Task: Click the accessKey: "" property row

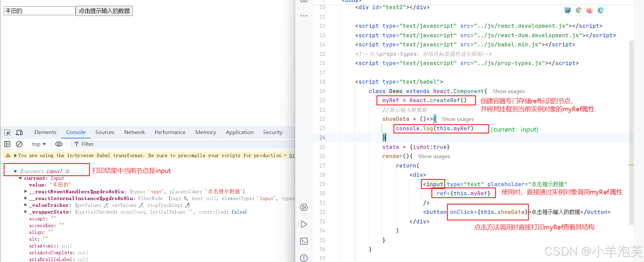Action: [46, 225]
